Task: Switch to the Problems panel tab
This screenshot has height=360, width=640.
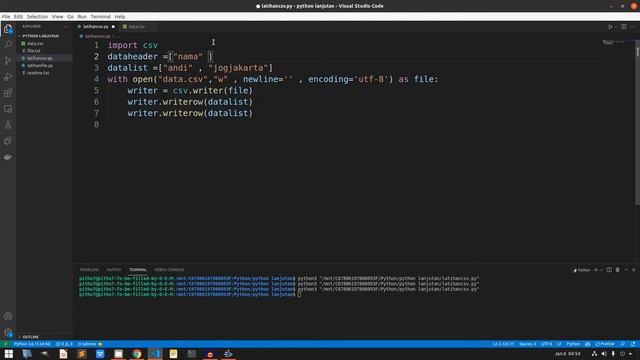Action: (89, 270)
